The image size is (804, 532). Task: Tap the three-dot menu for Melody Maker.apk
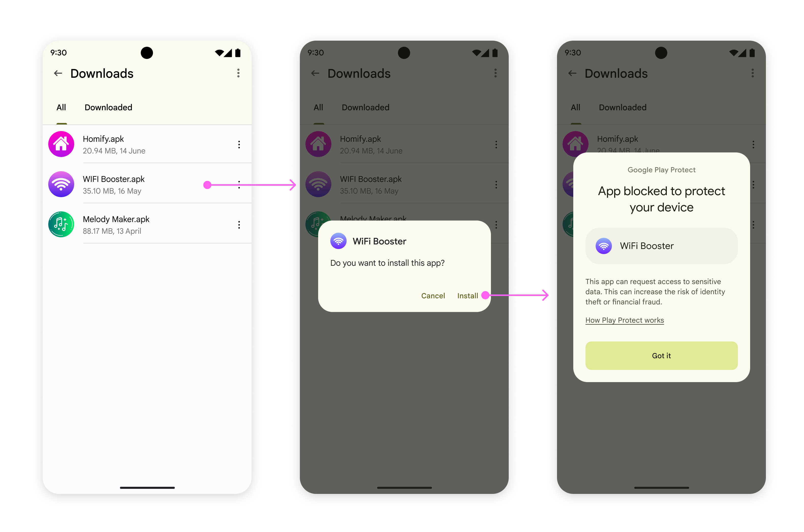tap(238, 226)
